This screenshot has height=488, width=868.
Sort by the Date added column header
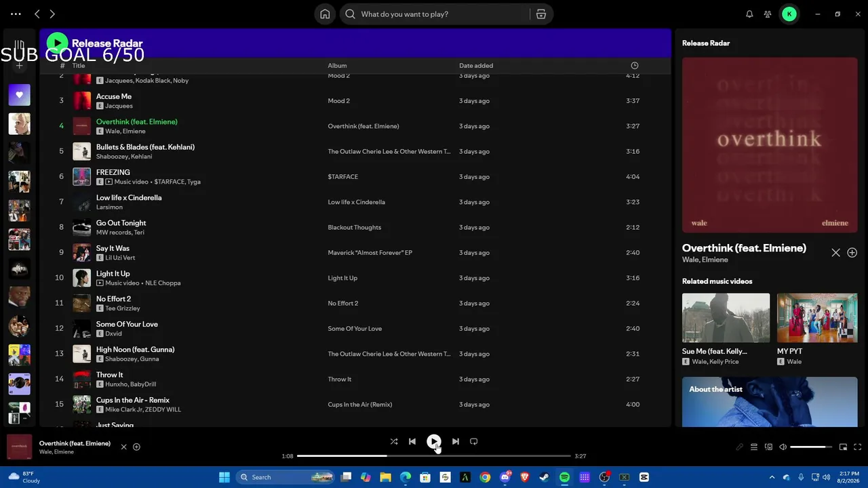point(476,66)
